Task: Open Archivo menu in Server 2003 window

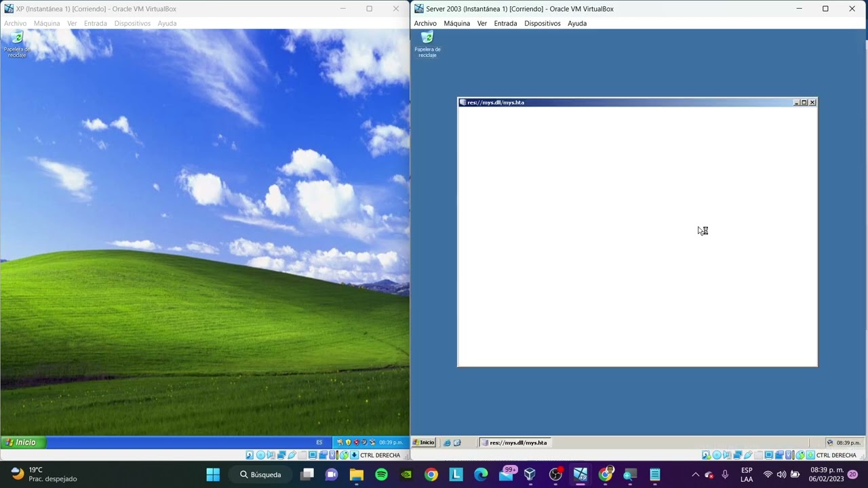Action: 425,23
